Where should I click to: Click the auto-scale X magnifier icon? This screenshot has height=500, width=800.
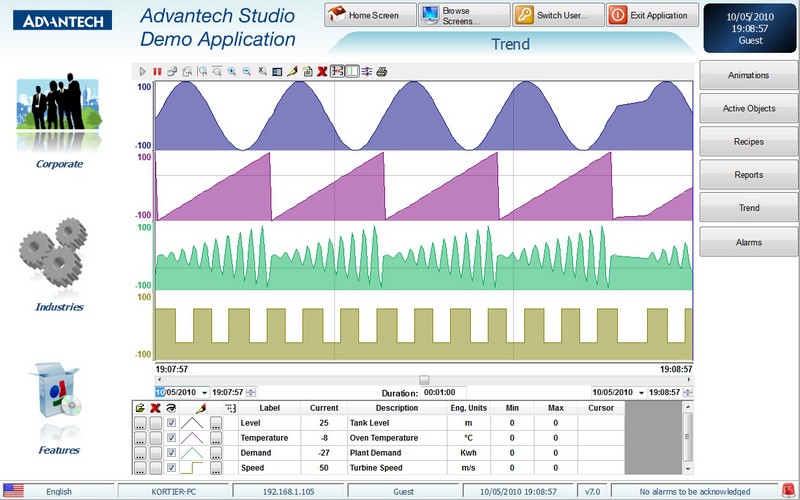click(262, 72)
